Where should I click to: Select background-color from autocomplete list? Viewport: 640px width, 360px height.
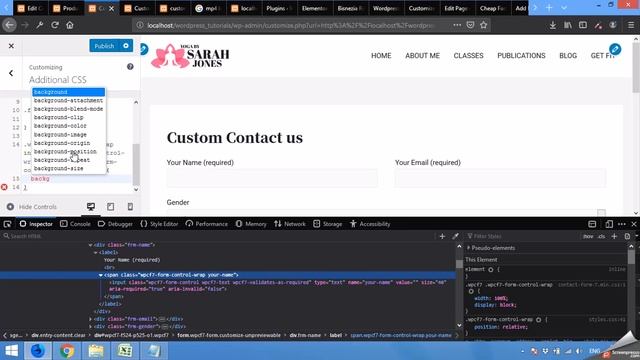coord(60,126)
